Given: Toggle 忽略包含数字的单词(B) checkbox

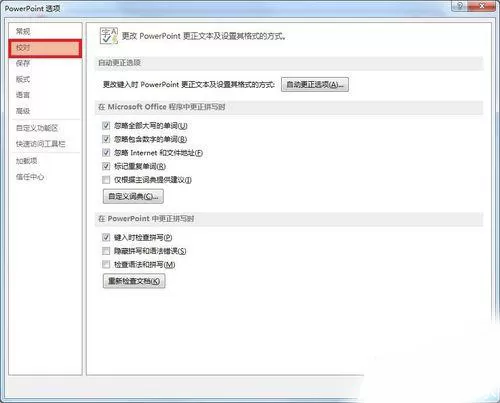Looking at the screenshot, I should pos(106,139).
